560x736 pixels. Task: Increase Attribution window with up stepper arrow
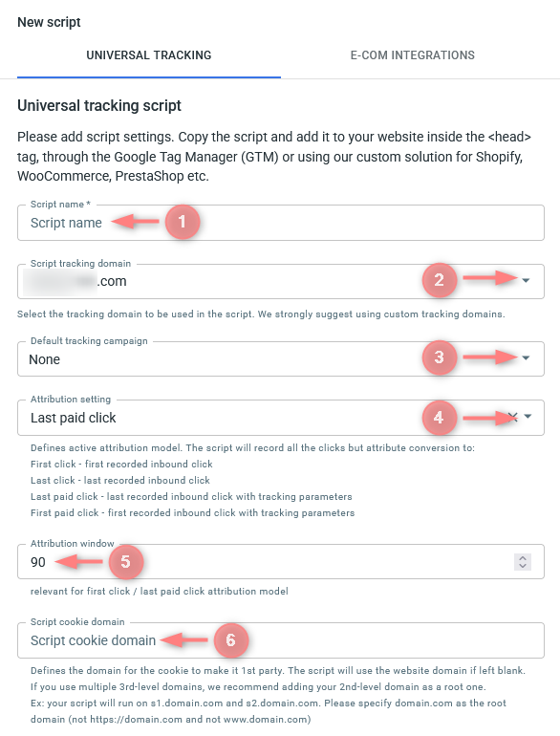(523, 558)
